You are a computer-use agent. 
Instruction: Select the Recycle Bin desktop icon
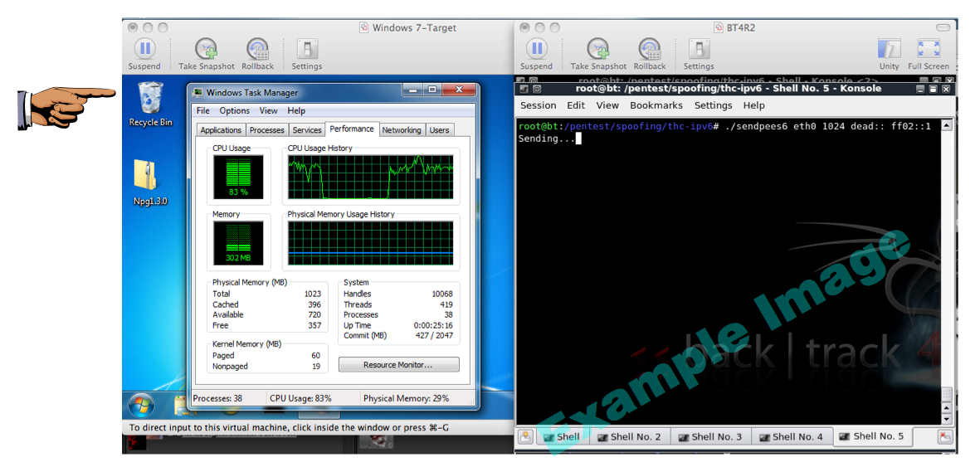(x=150, y=104)
